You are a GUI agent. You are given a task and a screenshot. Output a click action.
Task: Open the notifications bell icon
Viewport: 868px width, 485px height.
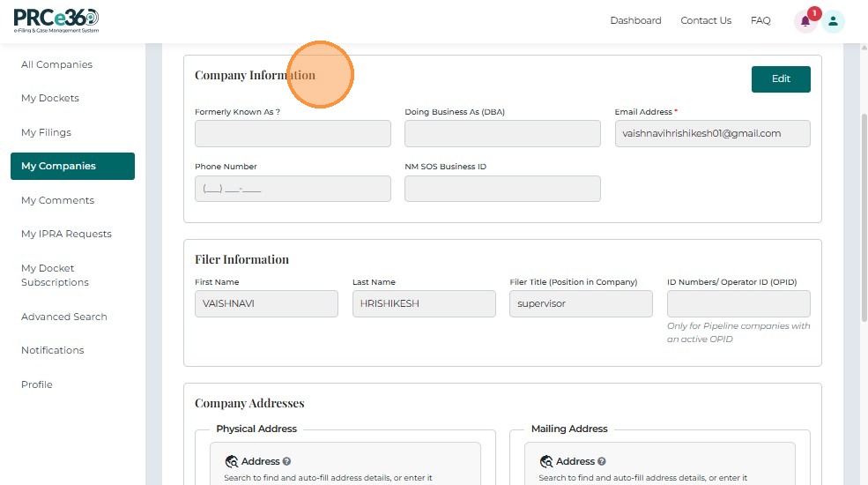(x=805, y=22)
